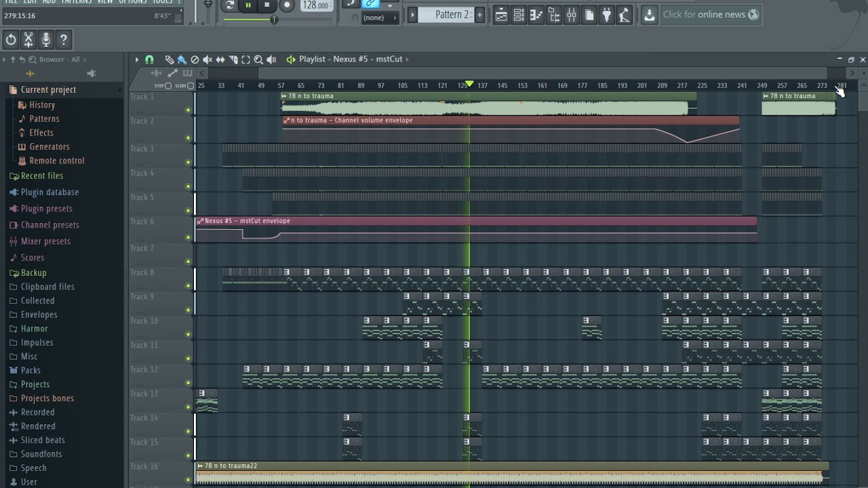Open the (none) selector dropdown
The image size is (868, 488).
(380, 18)
